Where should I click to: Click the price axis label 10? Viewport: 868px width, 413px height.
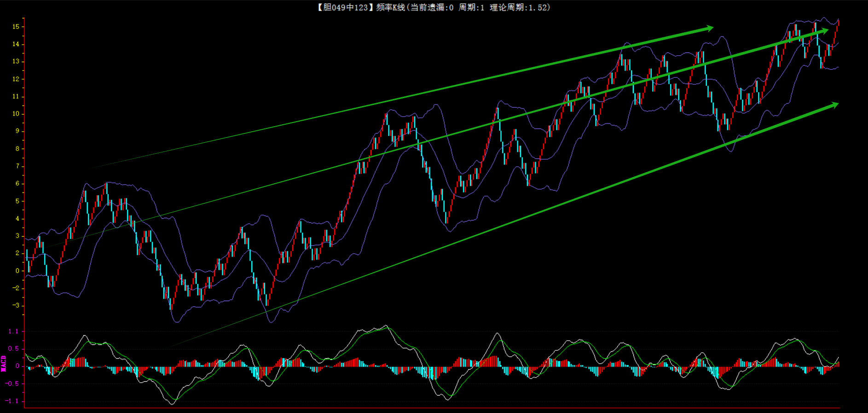pos(16,114)
